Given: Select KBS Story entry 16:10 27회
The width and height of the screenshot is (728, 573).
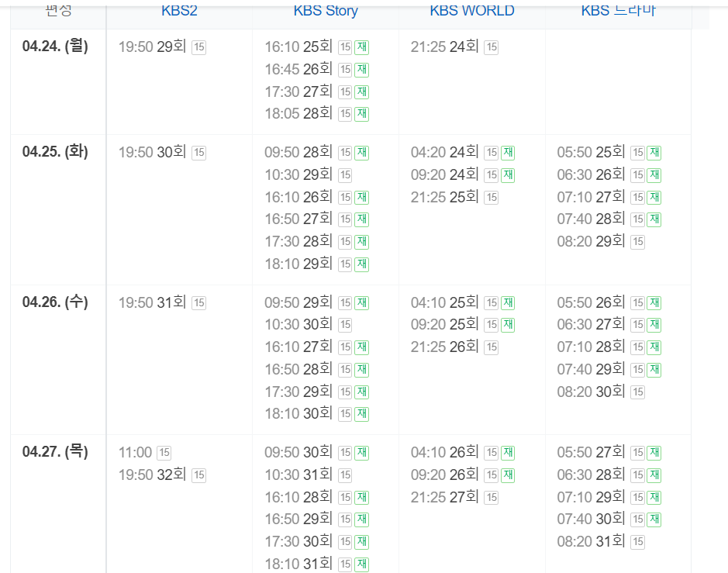Looking at the screenshot, I should tap(298, 347).
